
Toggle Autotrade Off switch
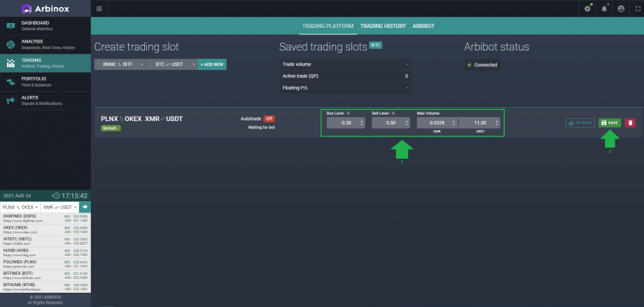coord(269,119)
